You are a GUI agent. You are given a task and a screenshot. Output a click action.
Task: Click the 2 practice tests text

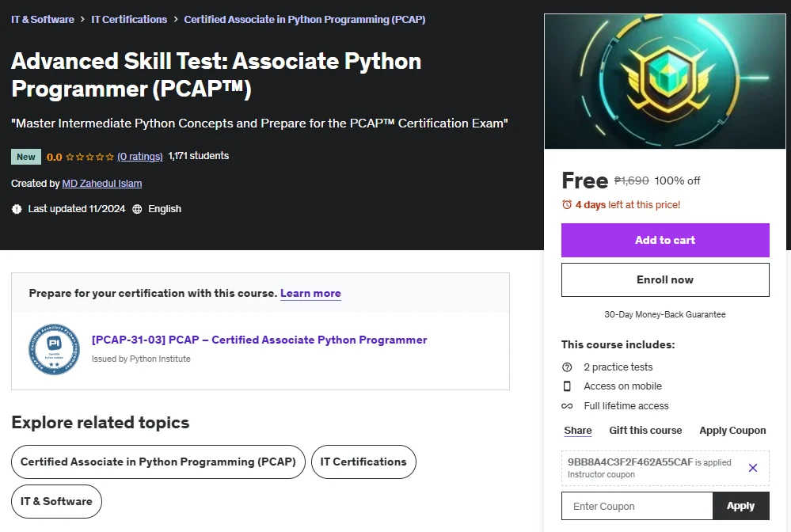tap(618, 367)
